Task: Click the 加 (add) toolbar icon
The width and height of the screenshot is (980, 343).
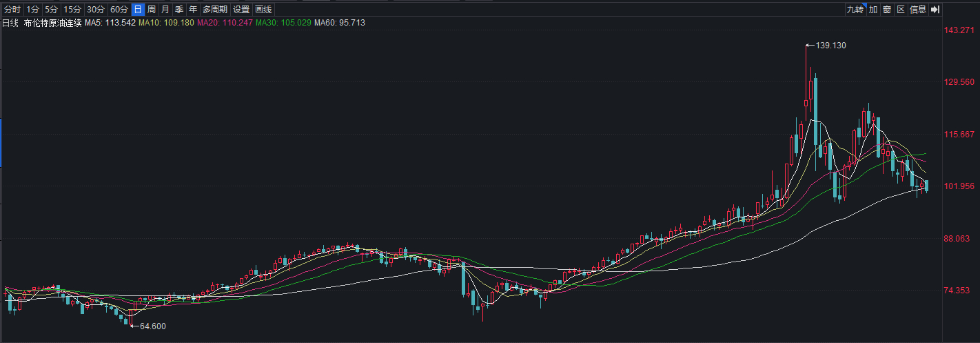Action: click(x=873, y=9)
